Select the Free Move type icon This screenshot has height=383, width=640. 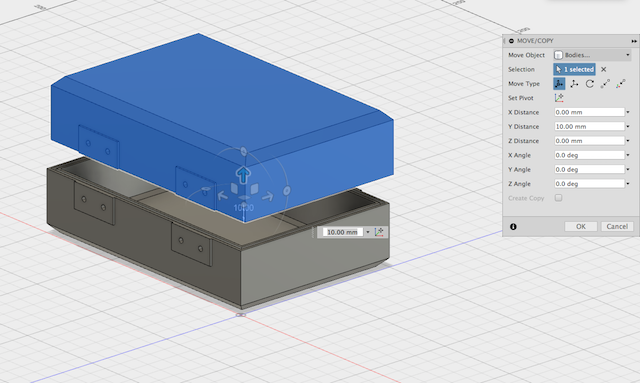click(559, 84)
